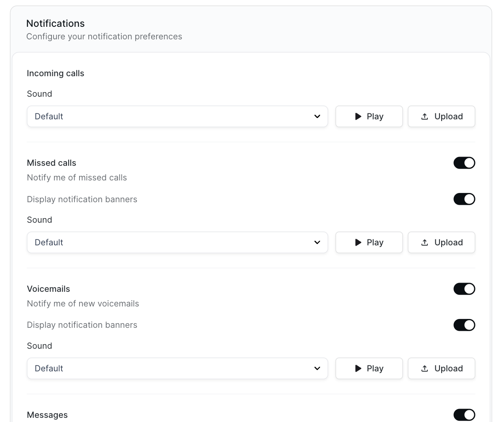Click the 'Notify me of new voicemails' text

[83, 304]
